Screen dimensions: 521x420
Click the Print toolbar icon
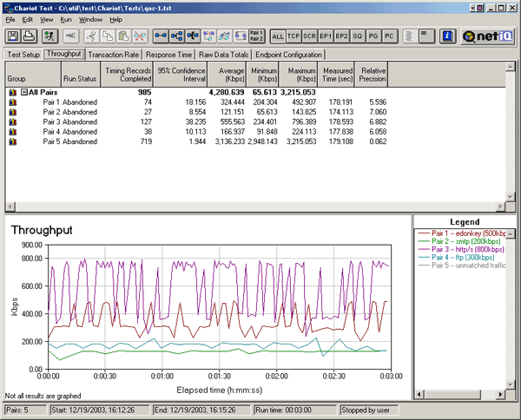(x=29, y=36)
